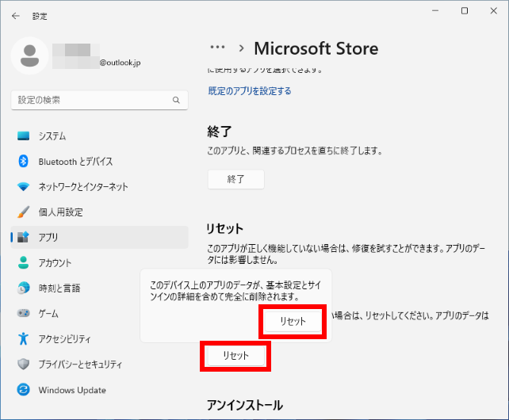509x420 pixels.
Task: Click the search magnifier icon
Action: [x=176, y=100]
